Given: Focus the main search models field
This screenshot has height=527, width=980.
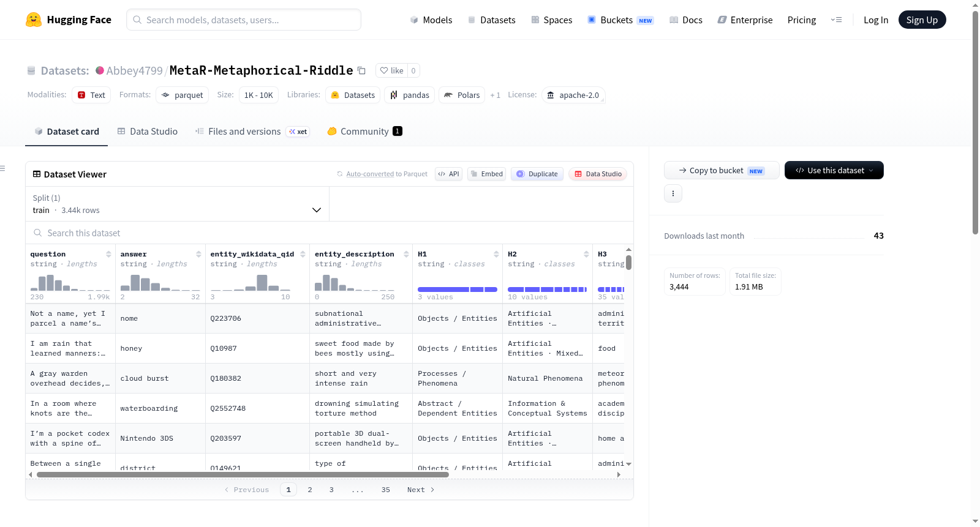Looking at the screenshot, I should point(244,20).
